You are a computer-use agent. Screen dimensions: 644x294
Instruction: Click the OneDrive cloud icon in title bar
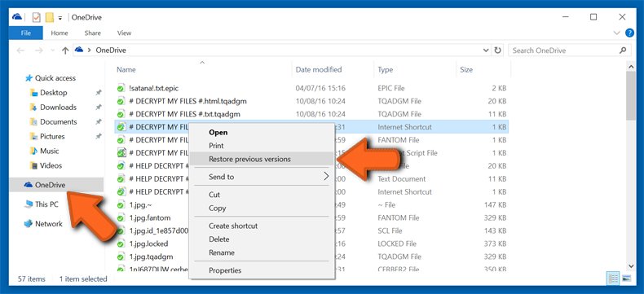17,17
